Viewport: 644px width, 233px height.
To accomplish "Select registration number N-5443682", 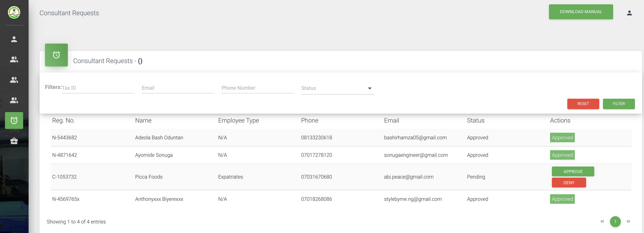I will (64, 137).
